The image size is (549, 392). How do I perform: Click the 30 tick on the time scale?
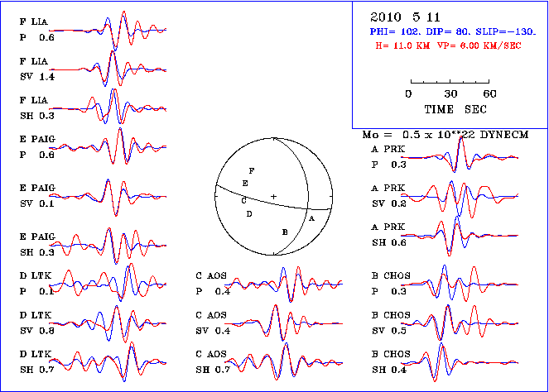click(x=450, y=93)
